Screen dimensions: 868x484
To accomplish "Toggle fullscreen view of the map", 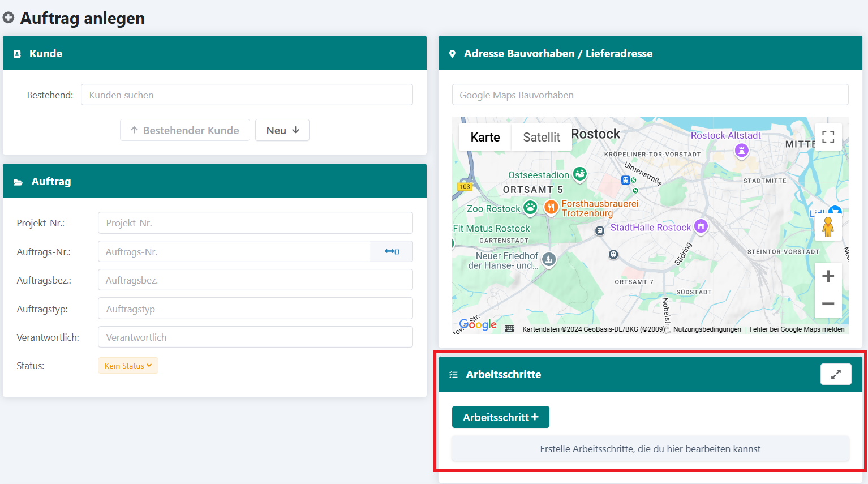I will coord(828,137).
